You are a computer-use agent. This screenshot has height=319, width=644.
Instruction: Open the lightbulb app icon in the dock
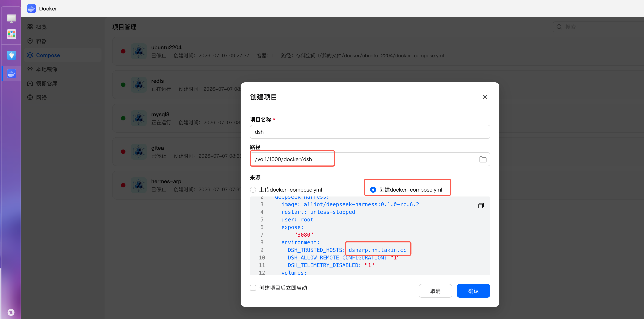(x=11, y=55)
